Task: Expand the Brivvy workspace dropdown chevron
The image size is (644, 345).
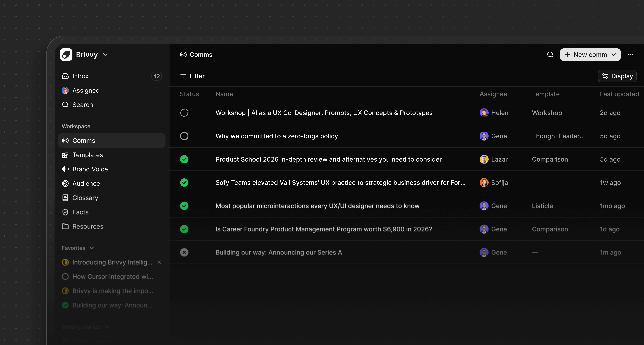Action: (105, 55)
